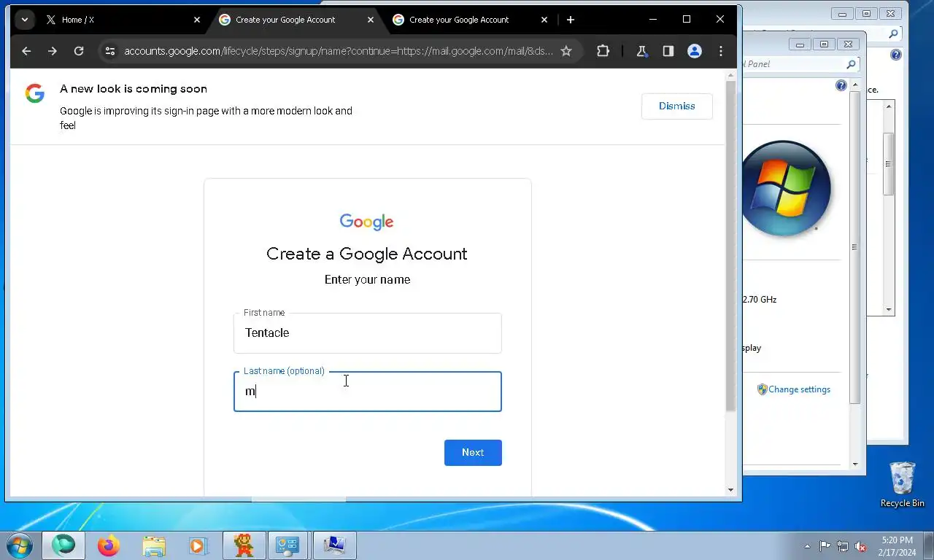Open help icon in rear Control Panel window
The height and width of the screenshot is (560, 934).
(896, 55)
